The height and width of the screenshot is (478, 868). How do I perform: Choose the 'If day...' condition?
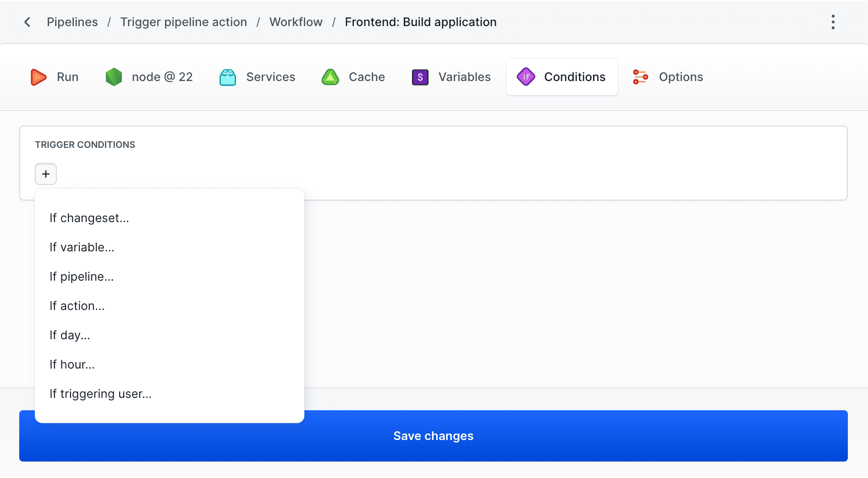point(70,335)
